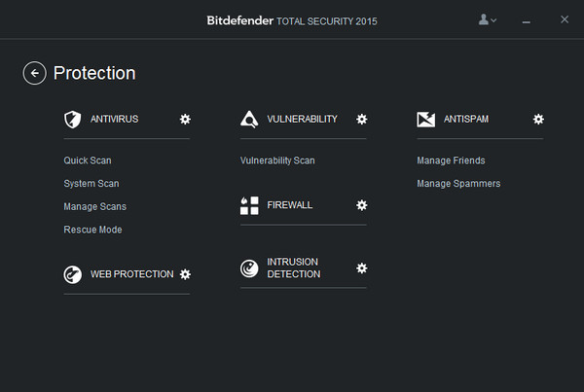The height and width of the screenshot is (392, 584).
Task: Expand the user account dropdown
Action: coord(488,19)
